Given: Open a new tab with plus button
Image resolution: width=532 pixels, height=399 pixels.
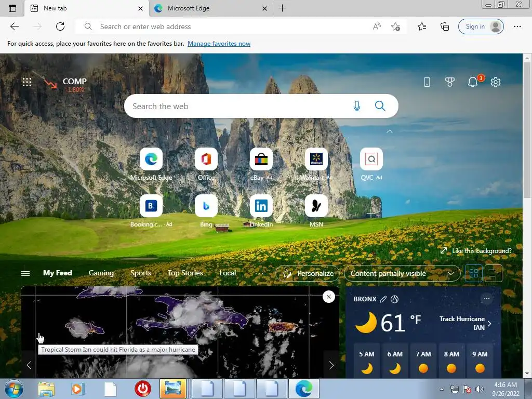Looking at the screenshot, I should [x=282, y=8].
